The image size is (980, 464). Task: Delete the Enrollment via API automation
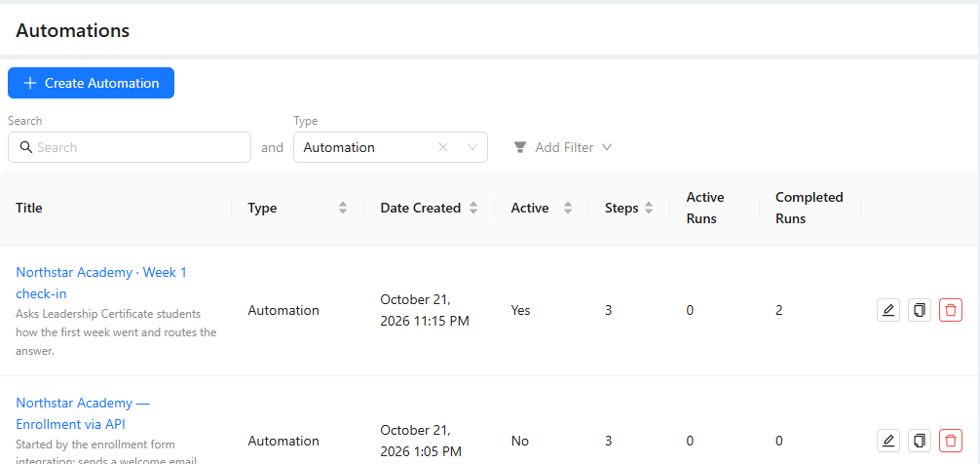pyautogui.click(x=951, y=441)
